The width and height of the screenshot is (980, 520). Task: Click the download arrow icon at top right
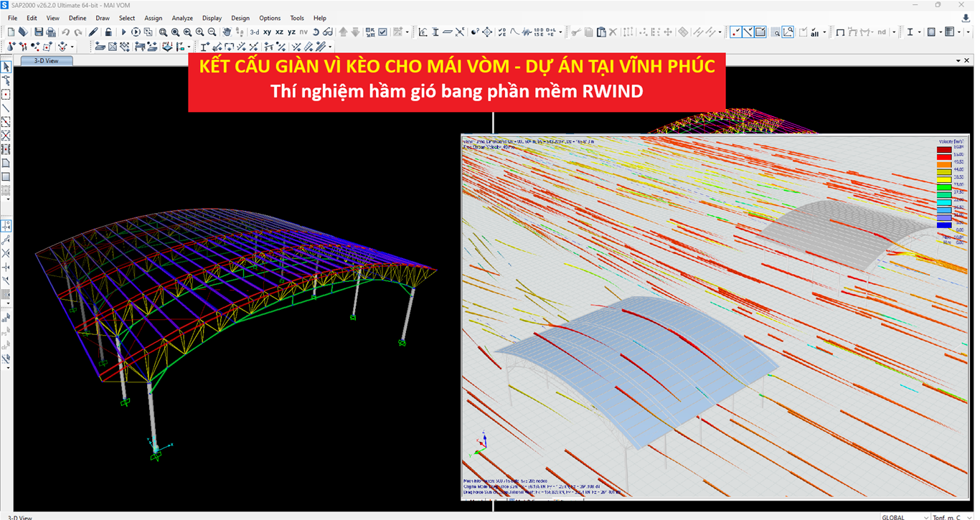pyautogui.click(x=966, y=18)
